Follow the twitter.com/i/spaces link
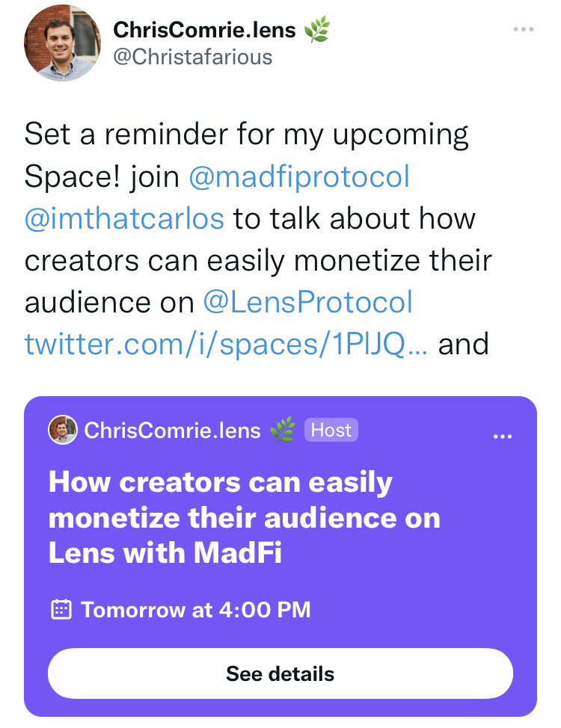This screenshot has height=728, width=561. tap(226, 345)
